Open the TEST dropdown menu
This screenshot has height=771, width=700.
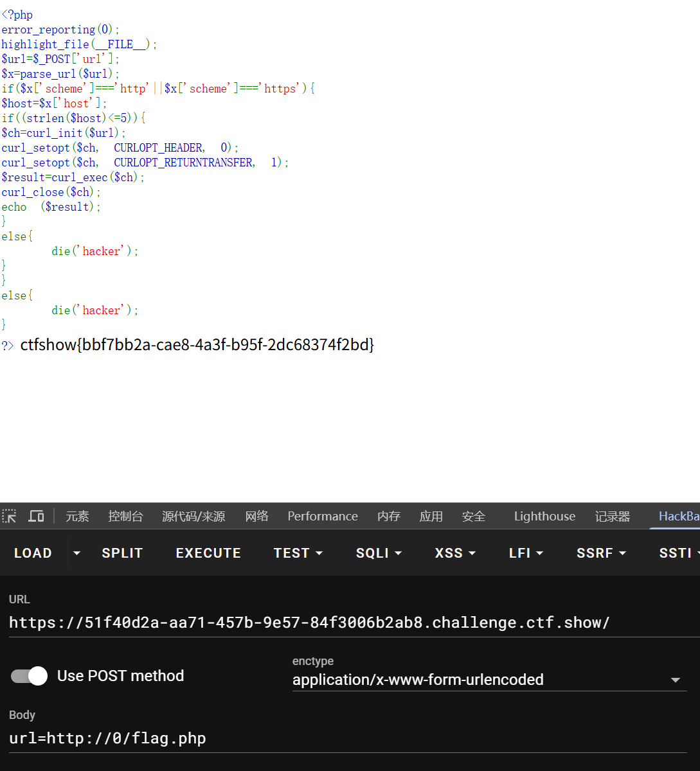pyautogui.click(x=298, y=553)
